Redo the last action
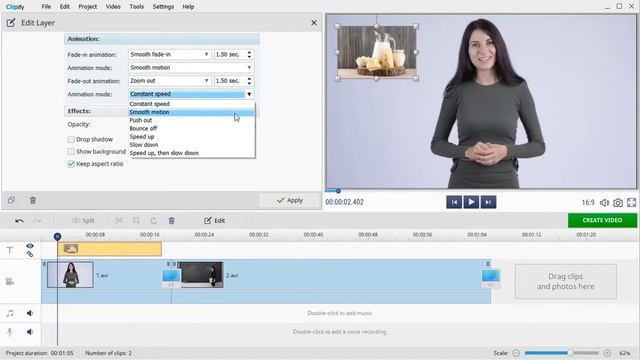This screenshot has height=360, width=640. coord(37,221)
